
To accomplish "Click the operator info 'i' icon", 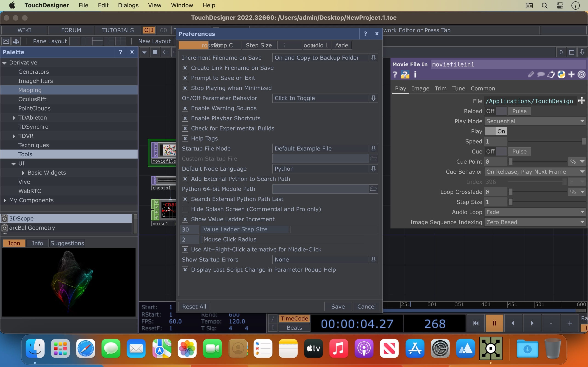I will click(415, 75).
